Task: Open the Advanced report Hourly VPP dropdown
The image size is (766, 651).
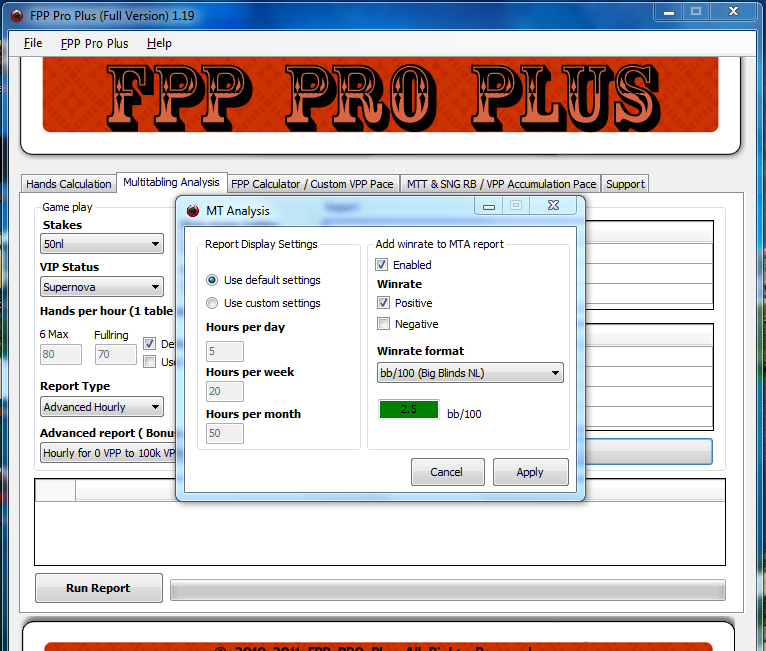Action: click(108, 453)
